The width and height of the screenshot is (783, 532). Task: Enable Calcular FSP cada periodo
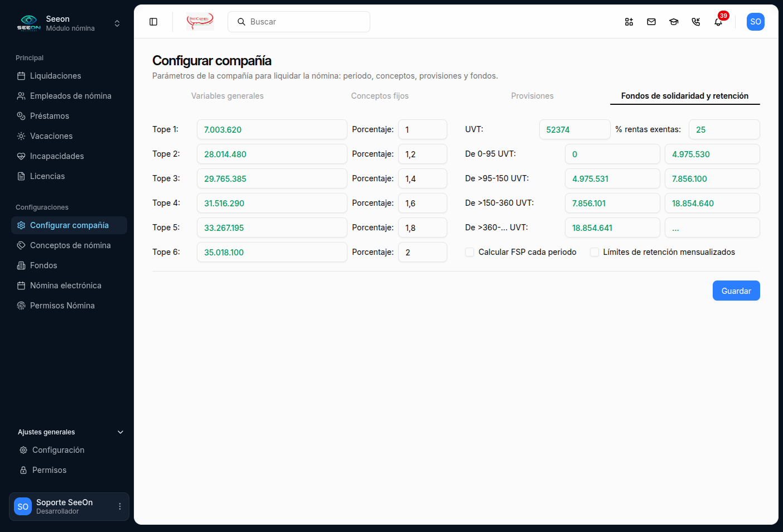(470, 252)
